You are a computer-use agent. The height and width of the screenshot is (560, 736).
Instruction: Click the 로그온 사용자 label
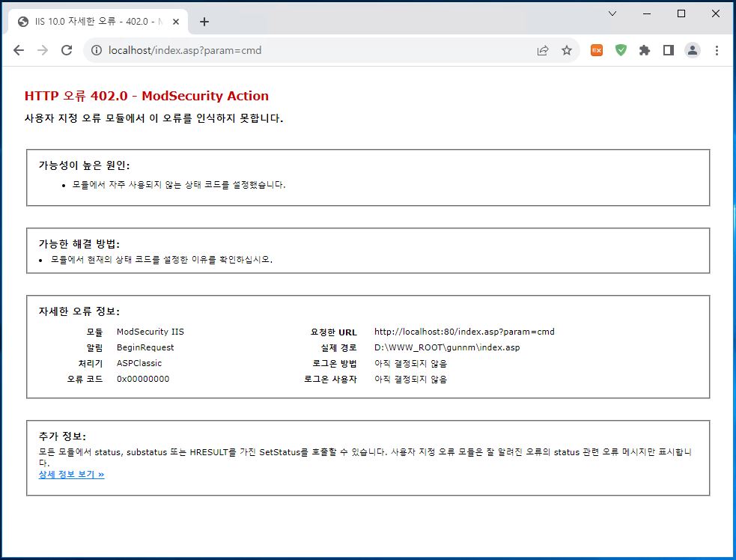pyautogui.click(x=330, y=379)
